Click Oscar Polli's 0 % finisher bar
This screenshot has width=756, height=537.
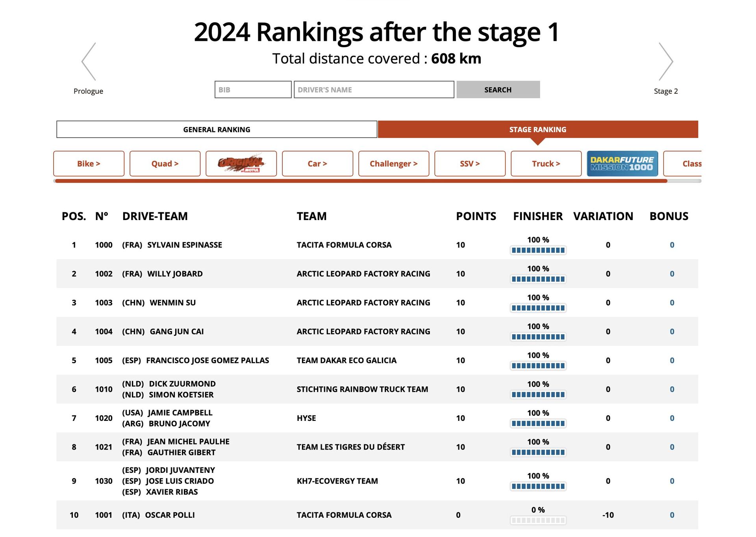[538, 520]
